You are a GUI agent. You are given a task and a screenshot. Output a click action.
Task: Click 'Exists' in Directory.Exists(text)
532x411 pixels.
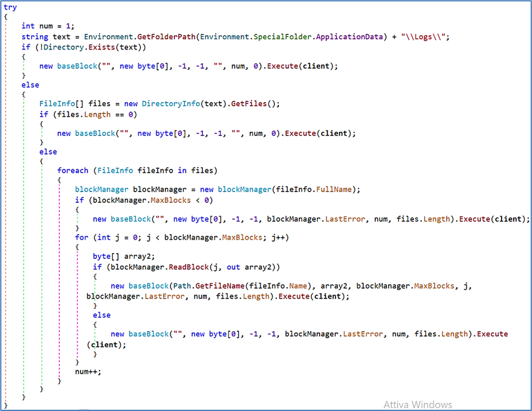pyautogui.click(x=101, y=47)
